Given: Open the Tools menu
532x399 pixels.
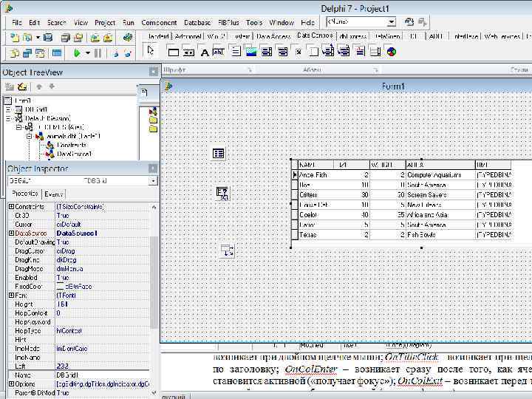Looking at the screenshot, I should (254, 23).
